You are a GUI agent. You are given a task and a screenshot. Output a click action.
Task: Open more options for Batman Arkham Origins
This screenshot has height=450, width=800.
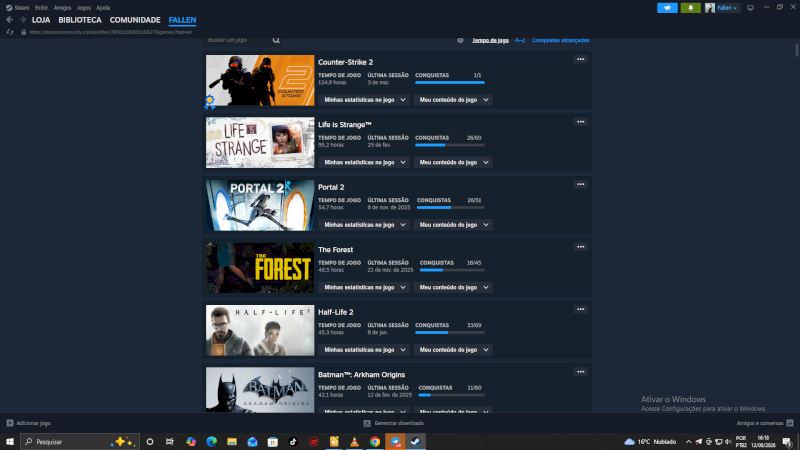(581, 372)
